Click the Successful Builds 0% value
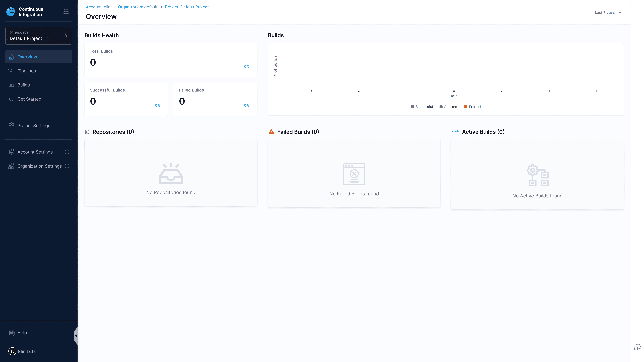Screen dimensions: 644x362 tap(157, 105)
